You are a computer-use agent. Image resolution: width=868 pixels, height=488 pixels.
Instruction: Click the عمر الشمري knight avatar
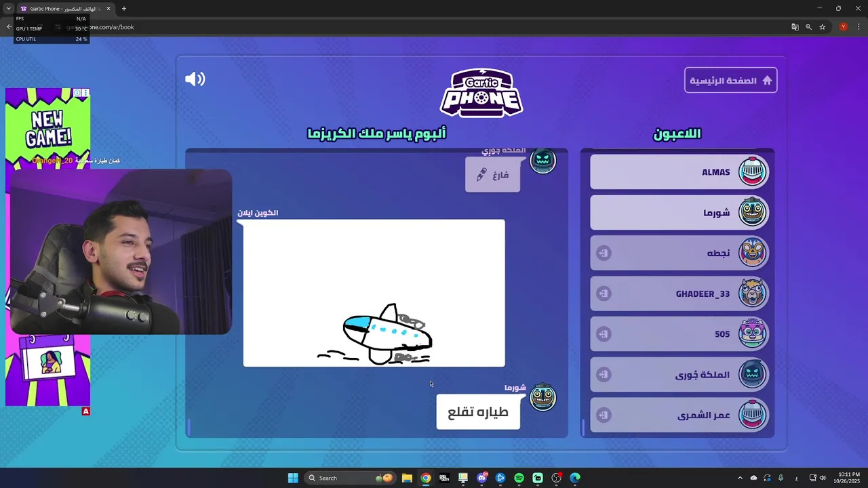click(752, 415)
